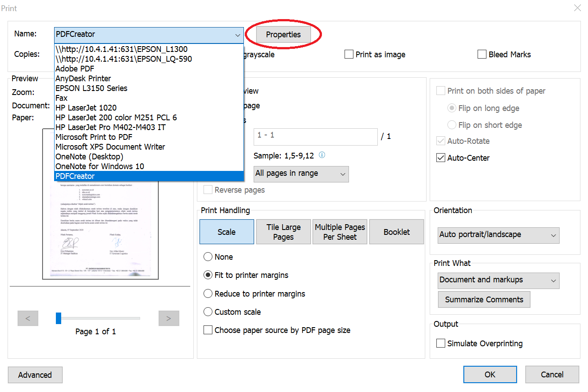
Task: Go to previous preview page arrow
Action: [28, 318]
